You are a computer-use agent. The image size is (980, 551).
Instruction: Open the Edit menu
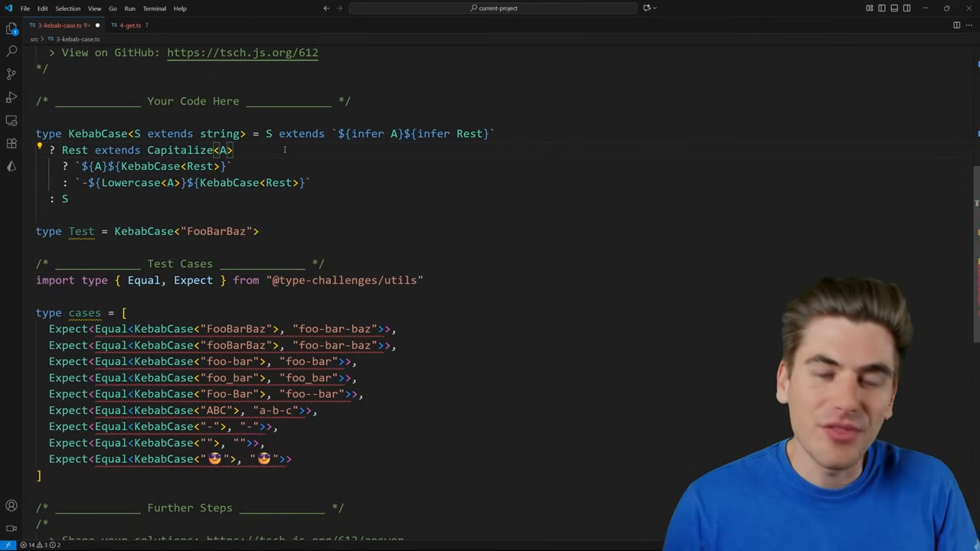pos(42,8)
